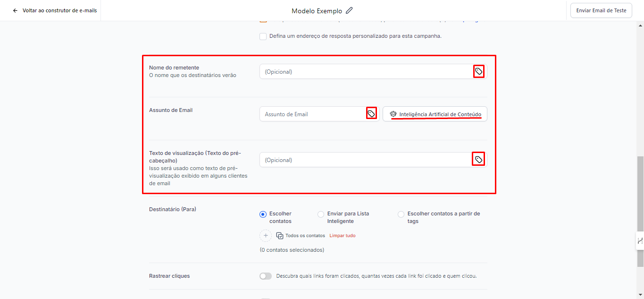The width and height of the screenshot is (644, 299).
Task: Select Enviar para Lista Inteligente radio option
Action: (321, 214)
